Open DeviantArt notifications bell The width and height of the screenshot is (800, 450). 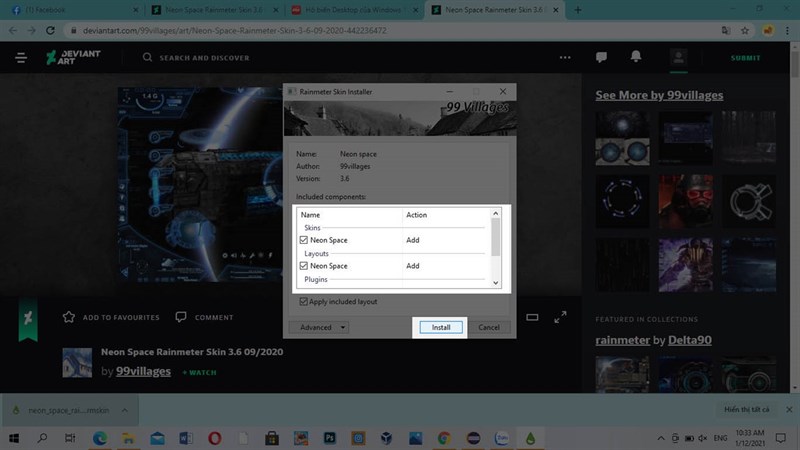coord(636,57)
